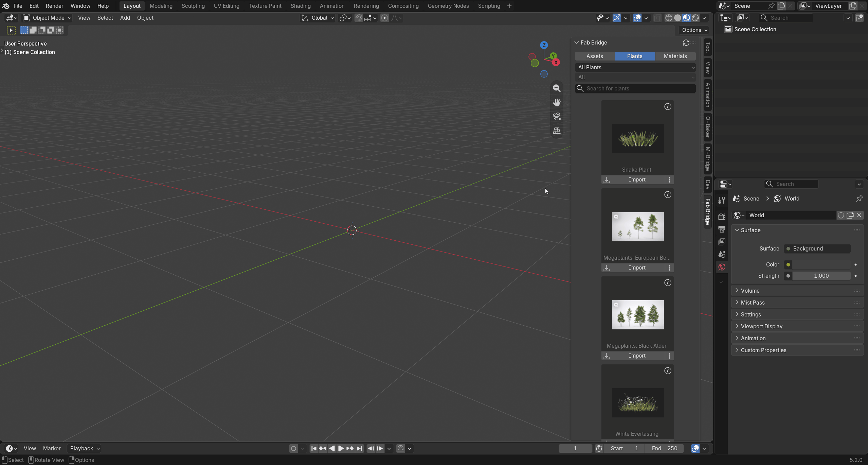Open the timeline Playback dropdown
The width and height of the screenshot is (868, 465).
pos(84,449)
